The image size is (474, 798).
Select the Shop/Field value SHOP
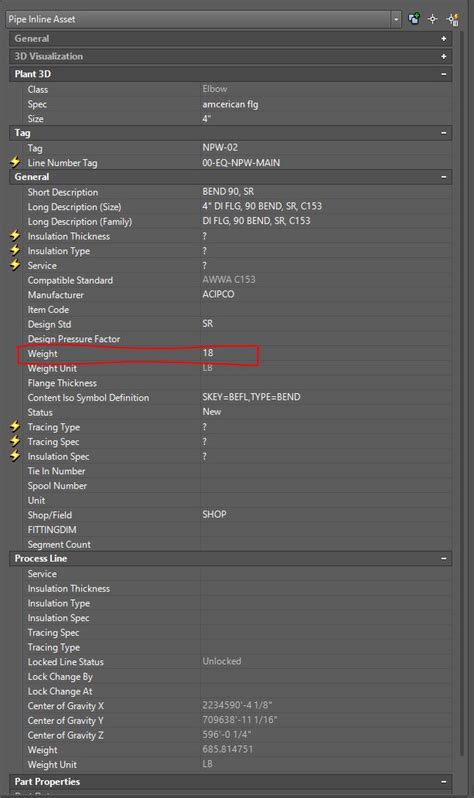[214, 514]
